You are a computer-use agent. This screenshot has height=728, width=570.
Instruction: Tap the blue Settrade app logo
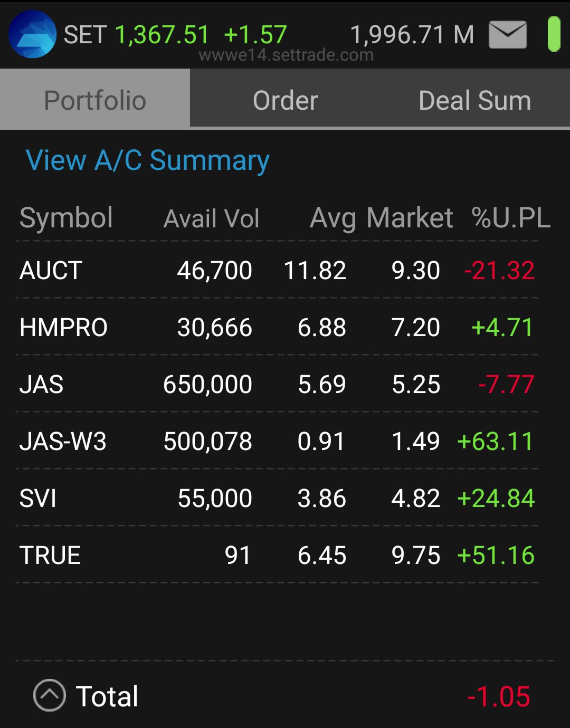tap(33, 34)
